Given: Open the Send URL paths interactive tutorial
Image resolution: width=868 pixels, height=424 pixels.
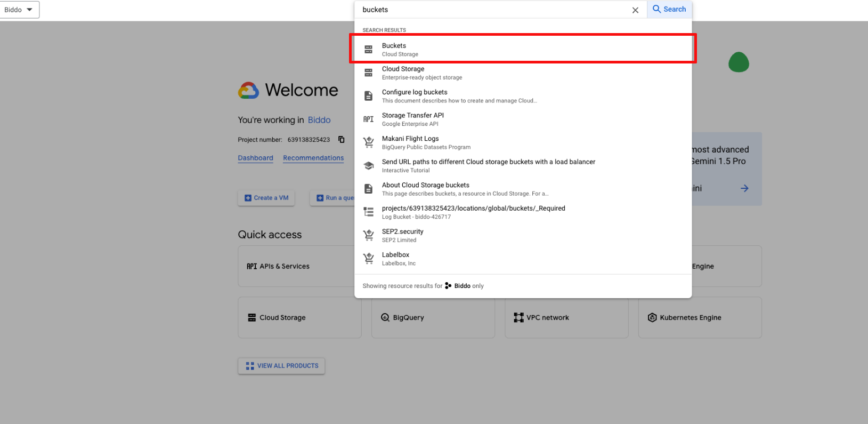Looking at the screenshot, I should tap(523, 166).
